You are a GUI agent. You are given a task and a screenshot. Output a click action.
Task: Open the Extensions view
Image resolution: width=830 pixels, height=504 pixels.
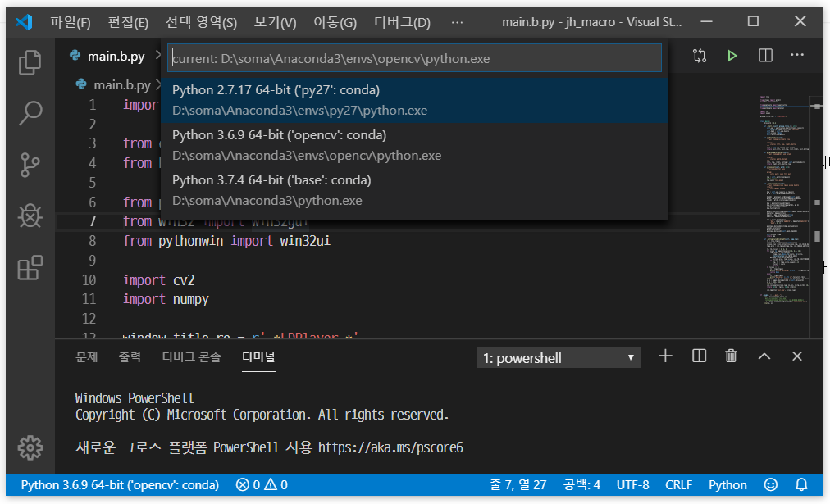pos(30,268)
